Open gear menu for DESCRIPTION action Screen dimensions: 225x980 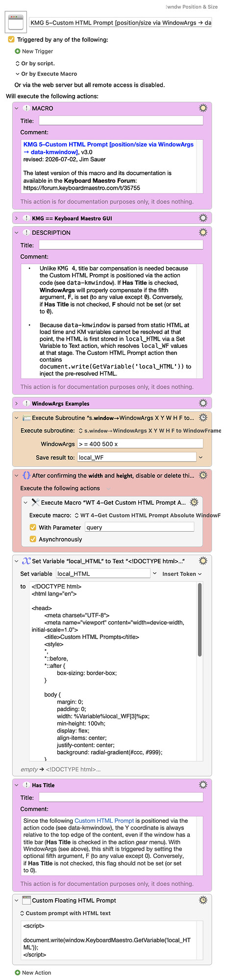tap(203, 232)
